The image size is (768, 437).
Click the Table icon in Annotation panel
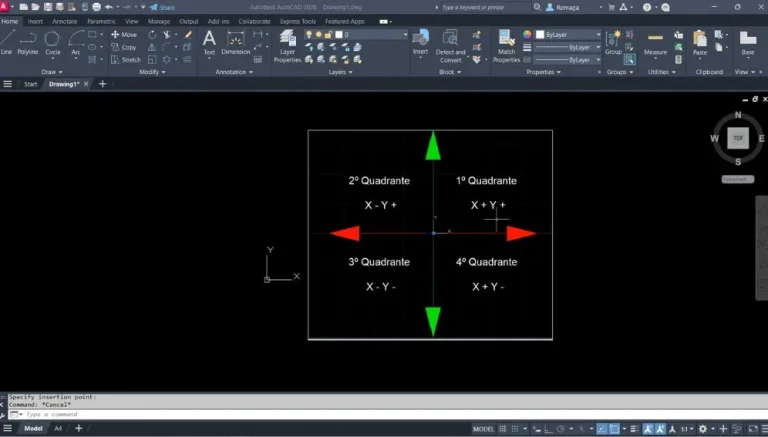coord(258,59)
